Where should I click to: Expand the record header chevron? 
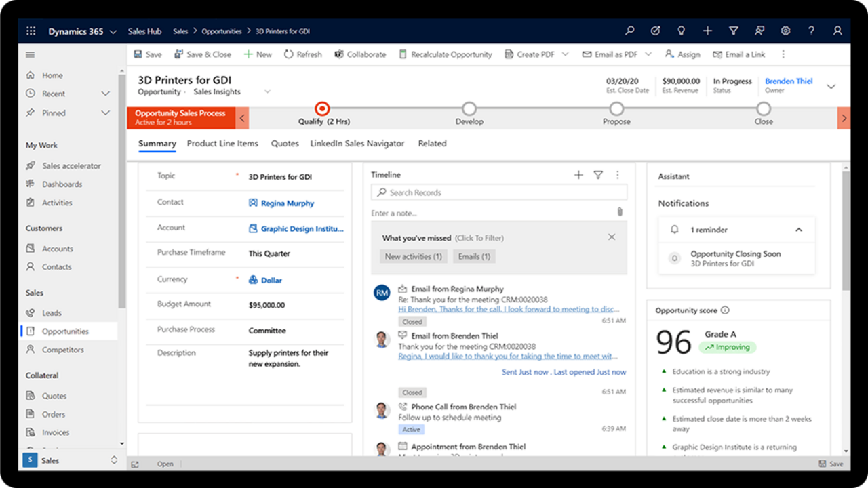pos(831,86)
